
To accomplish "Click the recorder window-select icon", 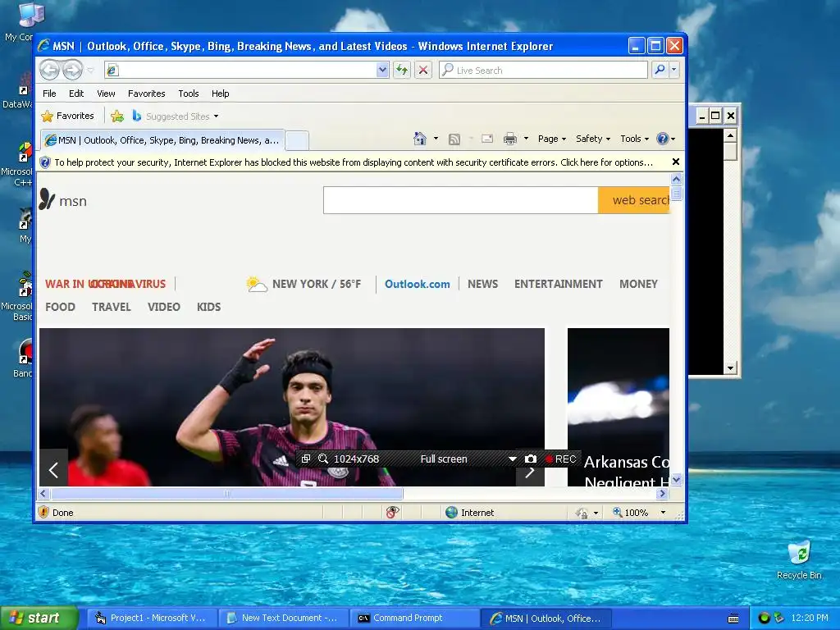I will point(306,459).
